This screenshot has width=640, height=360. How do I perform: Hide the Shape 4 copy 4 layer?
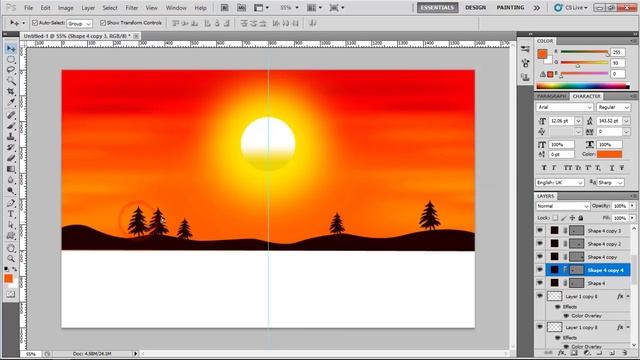pyautogui.click(x=540, y=270)
